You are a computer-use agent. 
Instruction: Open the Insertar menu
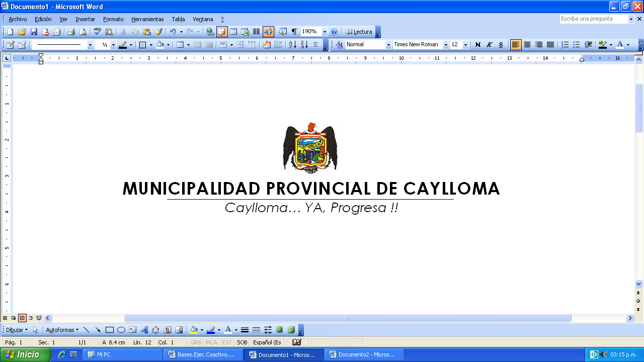click(85, 19)
